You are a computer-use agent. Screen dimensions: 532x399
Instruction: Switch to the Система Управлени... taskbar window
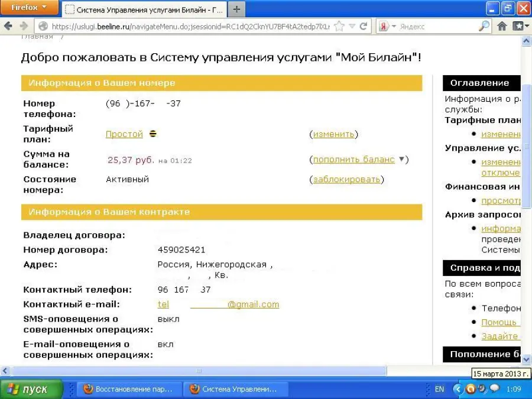pos(235,389)
